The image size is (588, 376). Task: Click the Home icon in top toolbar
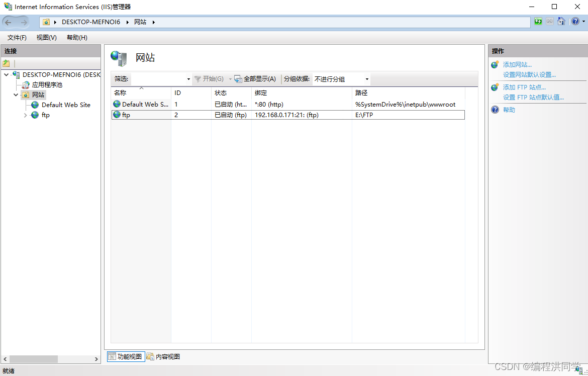click(x=561, y=22)
